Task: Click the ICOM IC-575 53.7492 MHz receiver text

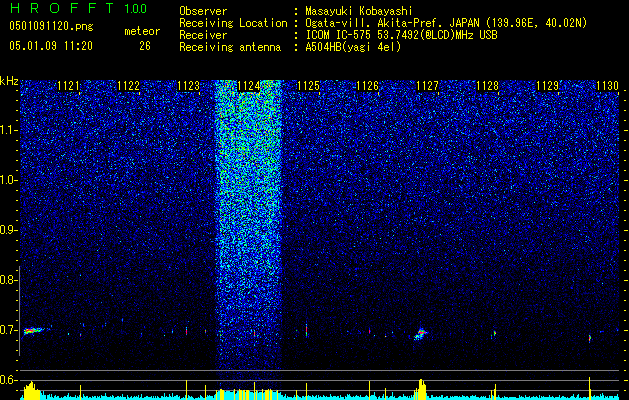Action: coord(401,35)
